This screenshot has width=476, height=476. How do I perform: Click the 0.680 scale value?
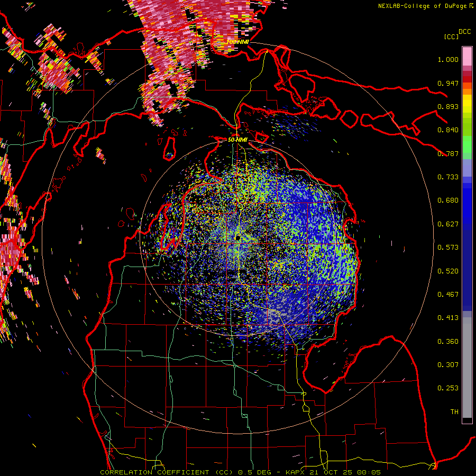click(x=448, y=200)
